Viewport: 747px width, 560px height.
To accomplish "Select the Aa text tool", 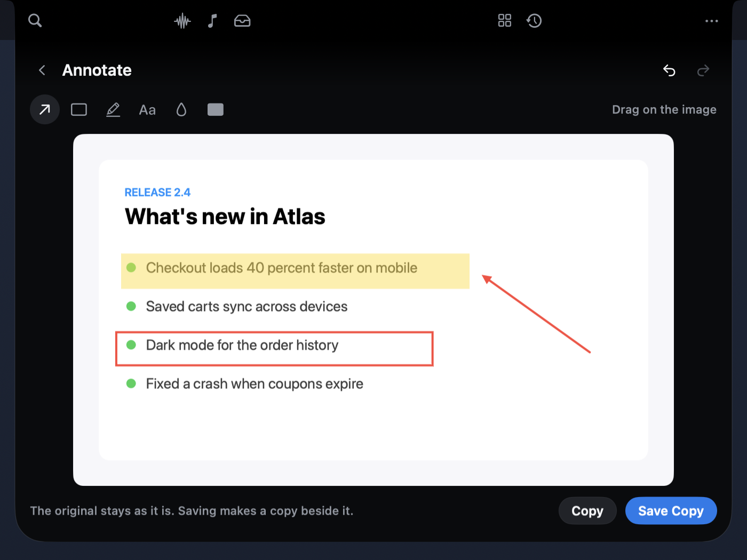I will click(147, 110).
